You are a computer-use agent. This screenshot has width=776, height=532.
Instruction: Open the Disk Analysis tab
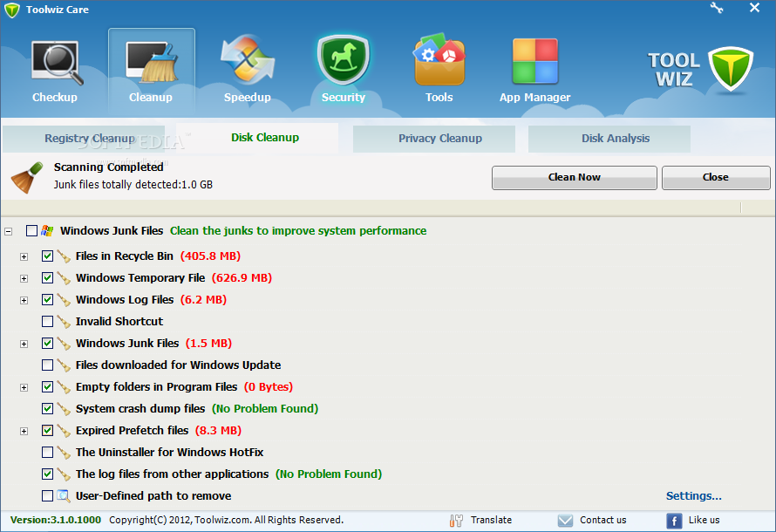[609, 139]
